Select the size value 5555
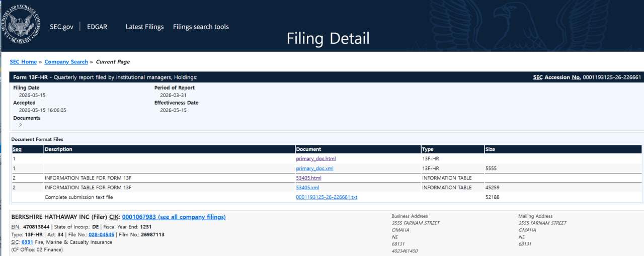644x256 pixels. 491,168
